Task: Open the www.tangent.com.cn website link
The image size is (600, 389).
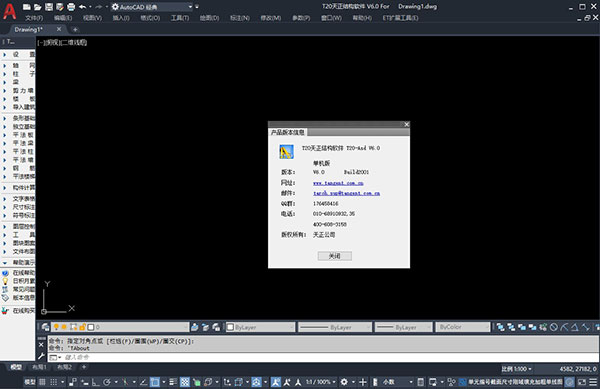Action: pos(338,183)
